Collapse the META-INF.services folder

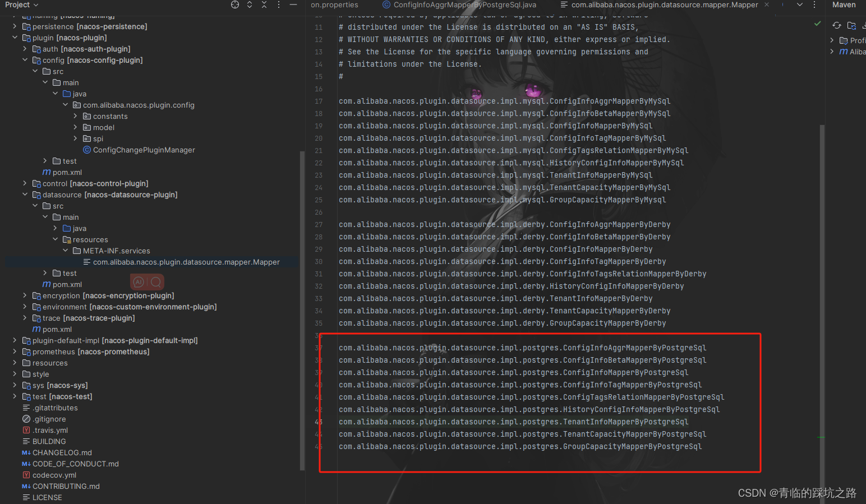65,251
